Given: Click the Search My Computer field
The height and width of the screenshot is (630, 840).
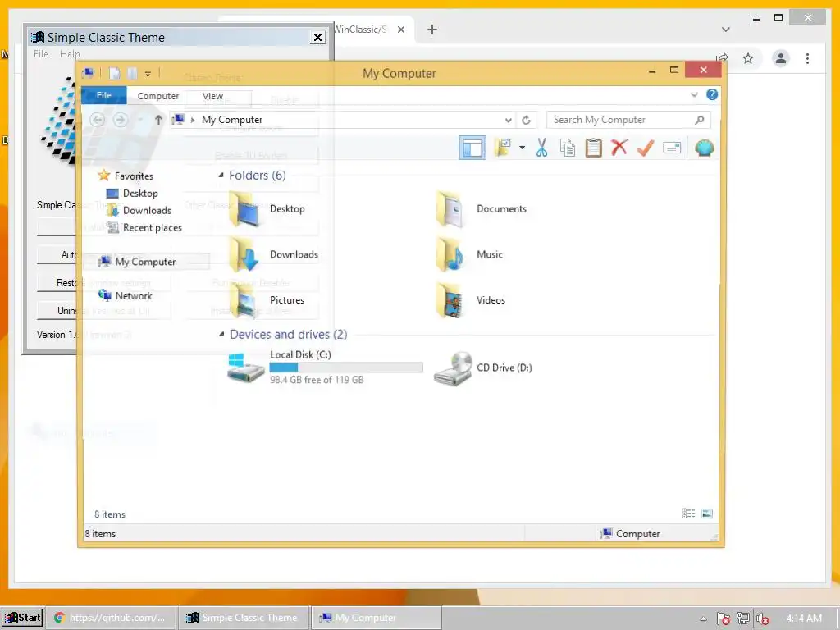Looking at the screenshot, I should click(x=628, y=120).
